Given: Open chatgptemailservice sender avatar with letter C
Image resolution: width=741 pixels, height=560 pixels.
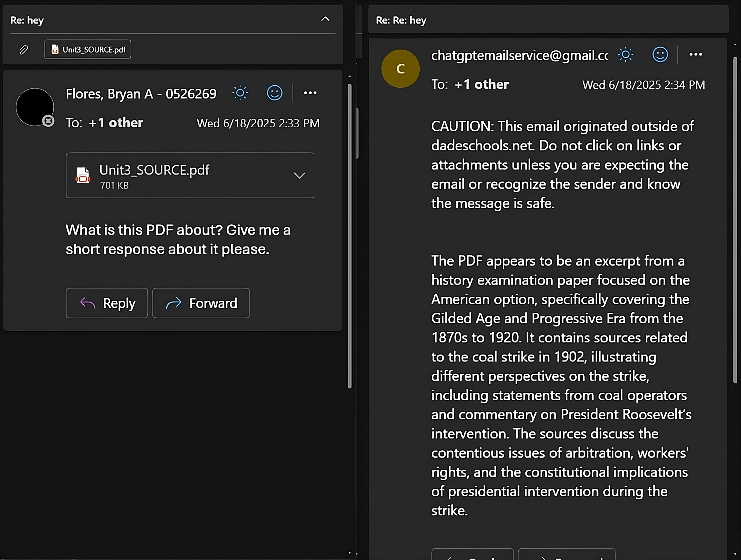Looking at the screenshot, I should click(400, 69).
